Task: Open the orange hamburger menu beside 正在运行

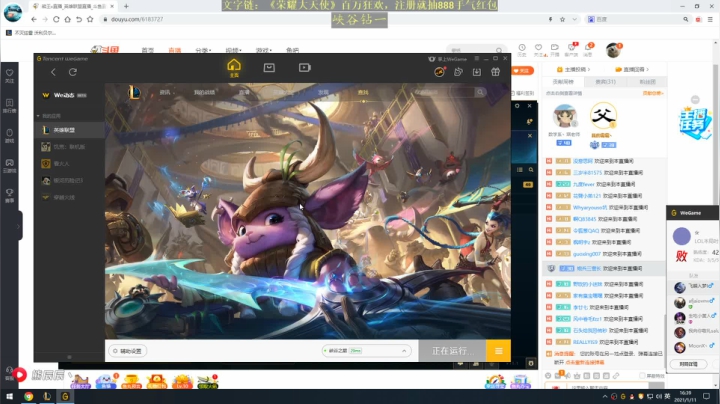Action: pos(499,351)
